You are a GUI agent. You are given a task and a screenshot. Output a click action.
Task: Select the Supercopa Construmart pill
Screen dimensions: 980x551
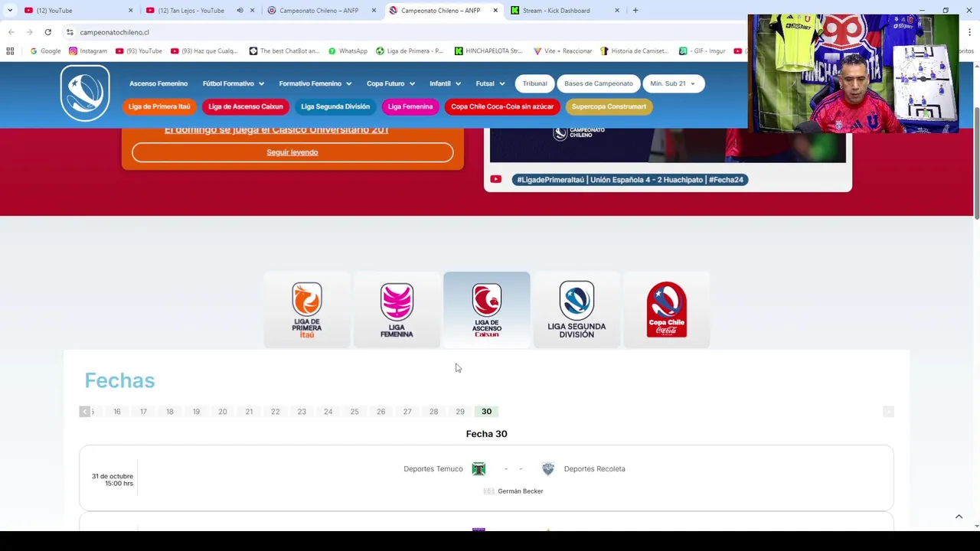click(x=609, y=106)
